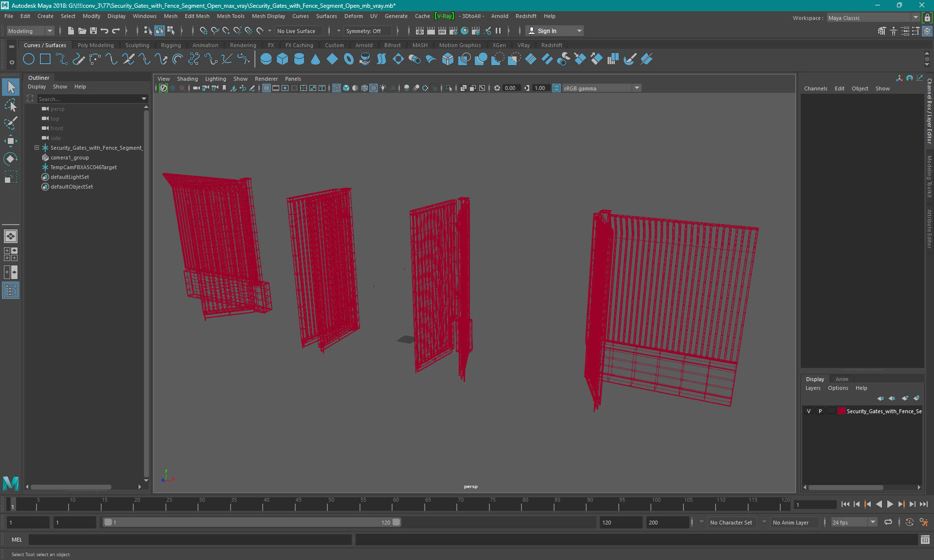Toggle Outliner panel layout button
The height and width of the screenshot is (560, 934).
click(11, 291)
